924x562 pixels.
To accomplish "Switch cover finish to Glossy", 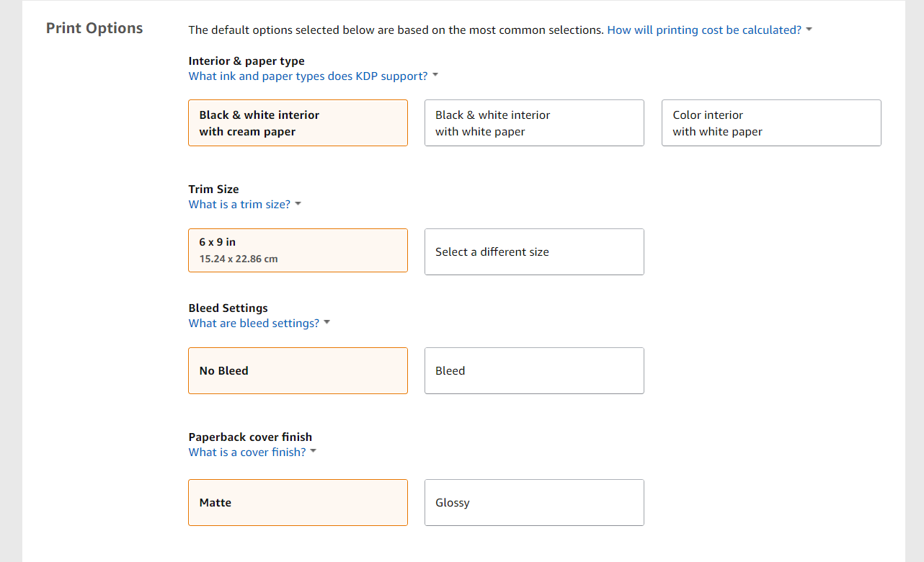I will tap(534, 503).
